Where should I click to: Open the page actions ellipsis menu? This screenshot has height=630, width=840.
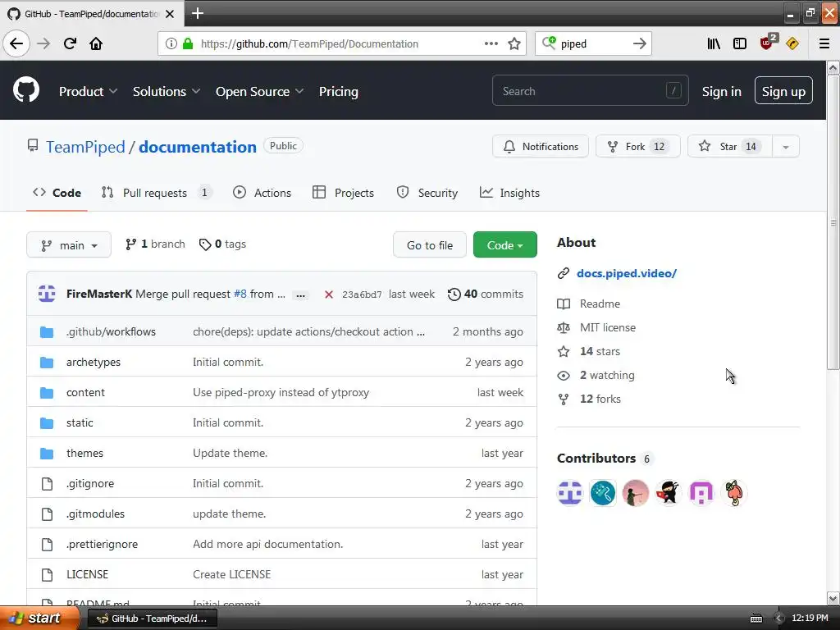point(491,44)
